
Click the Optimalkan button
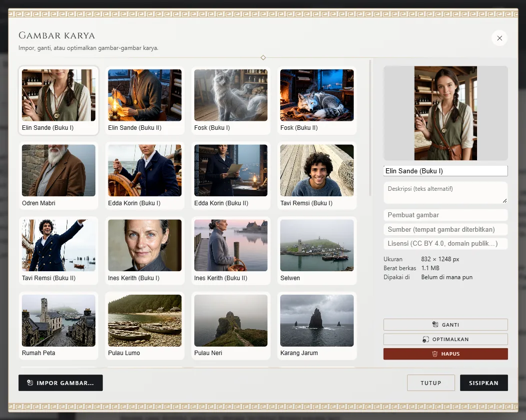pyautogui.click(x=446, y=339)
